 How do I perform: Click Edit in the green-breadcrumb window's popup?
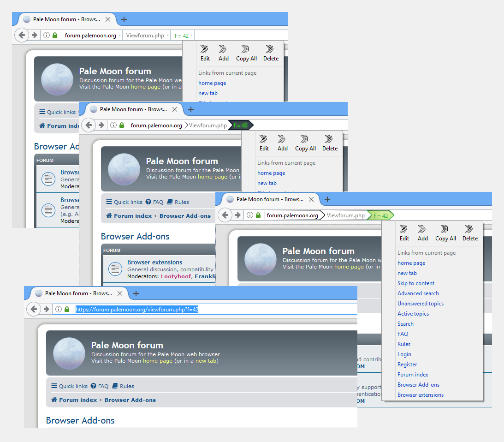[x=404, y=233]
